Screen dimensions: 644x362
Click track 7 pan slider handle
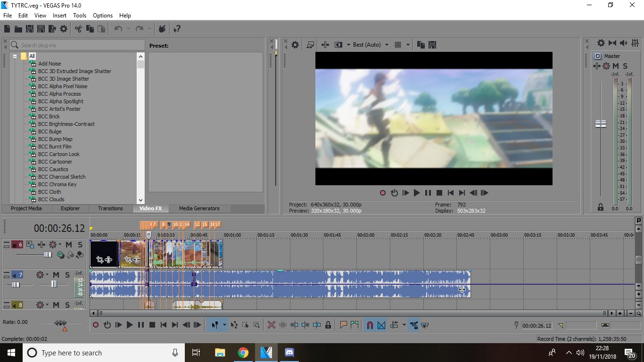[54, 284]
